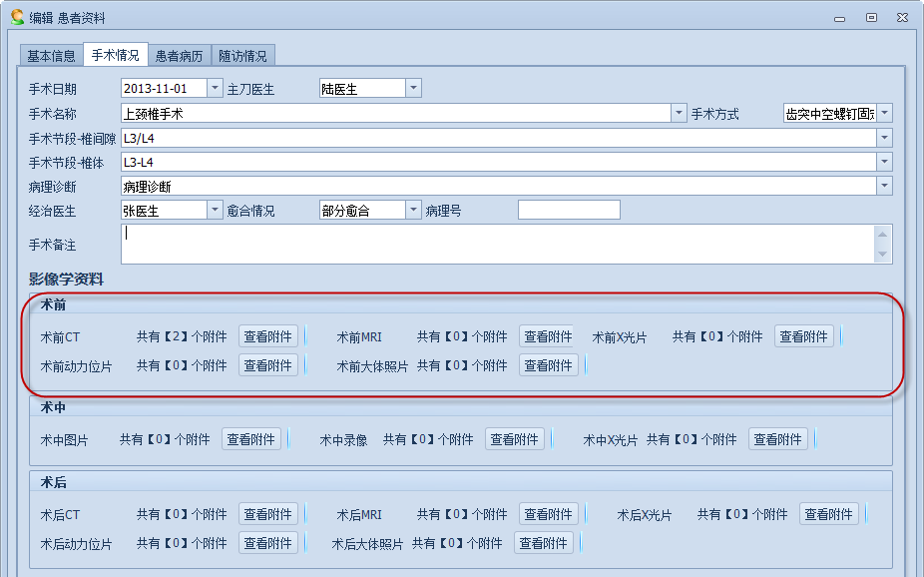This screenshot has height=577, width=924.
Task: Expand the 手术方式 dropdown
Action: pyautogui.click(x=884, y=113)
